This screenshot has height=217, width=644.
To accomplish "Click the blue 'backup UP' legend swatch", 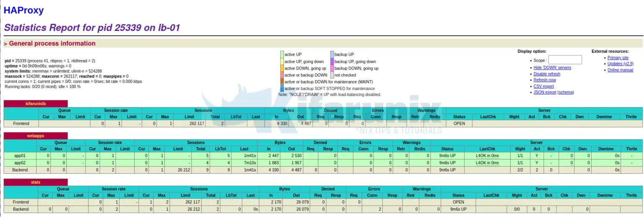I will (332, 54).
